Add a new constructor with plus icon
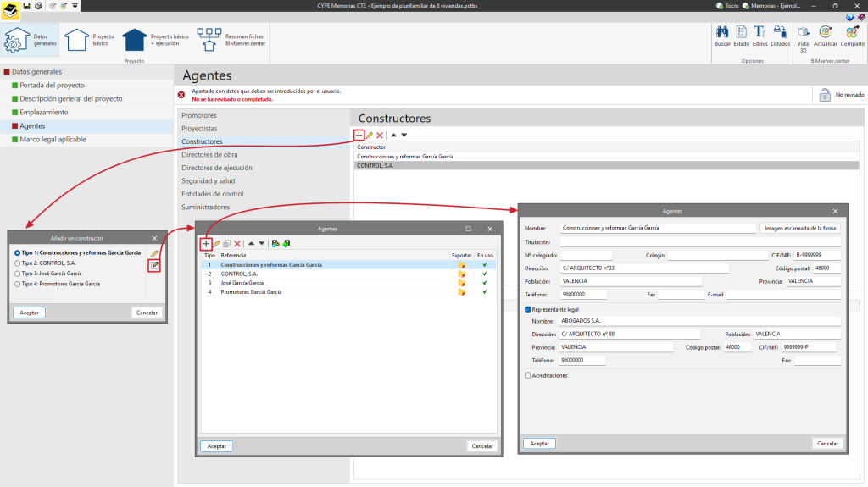Screen dimensions: 868x487 [x=359, y=135]
